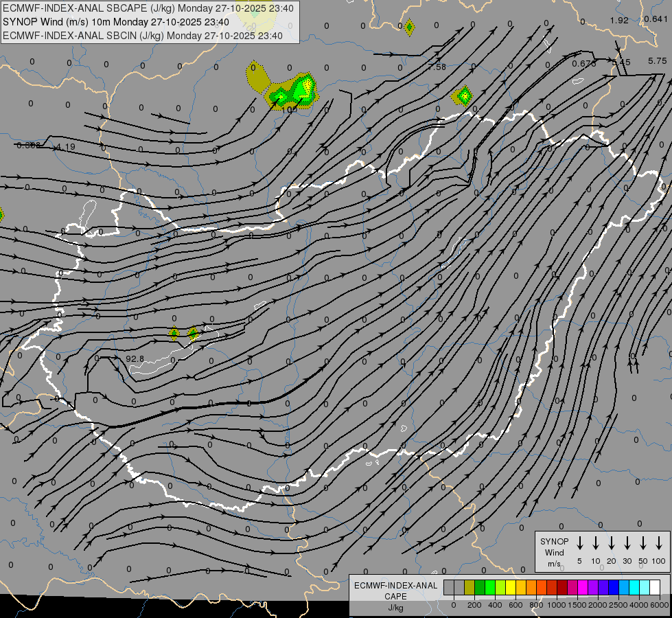Screen dimensions: 672x618
Task: Click the 100 m/s wind arrow symbol
Action: (659, 543)
